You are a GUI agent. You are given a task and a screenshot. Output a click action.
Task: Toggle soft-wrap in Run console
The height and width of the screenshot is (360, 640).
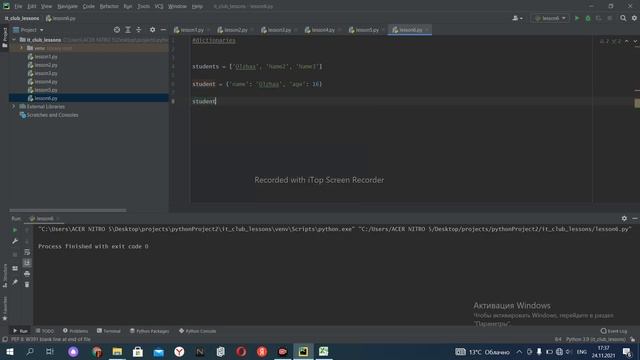click(x=27, y=252)
